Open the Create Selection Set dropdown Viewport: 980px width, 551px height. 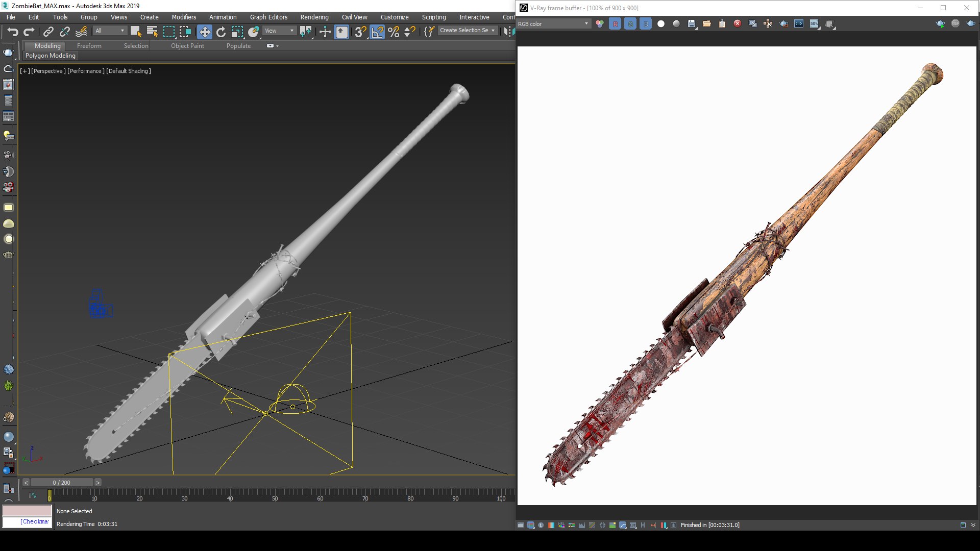tap(467, 31)
